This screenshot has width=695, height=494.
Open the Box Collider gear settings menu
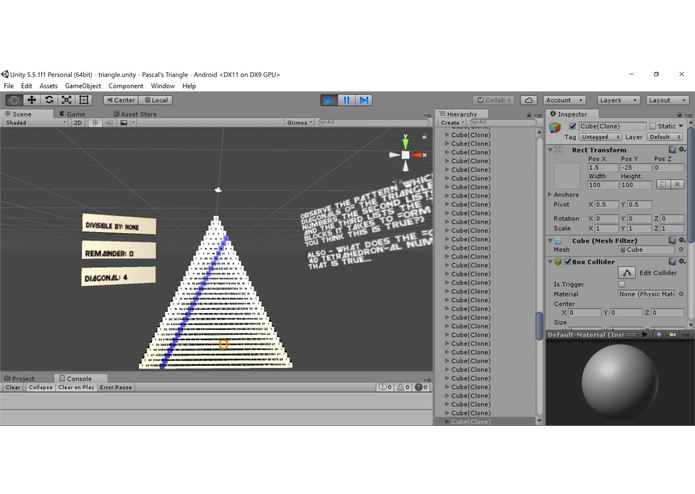(682, 261)
